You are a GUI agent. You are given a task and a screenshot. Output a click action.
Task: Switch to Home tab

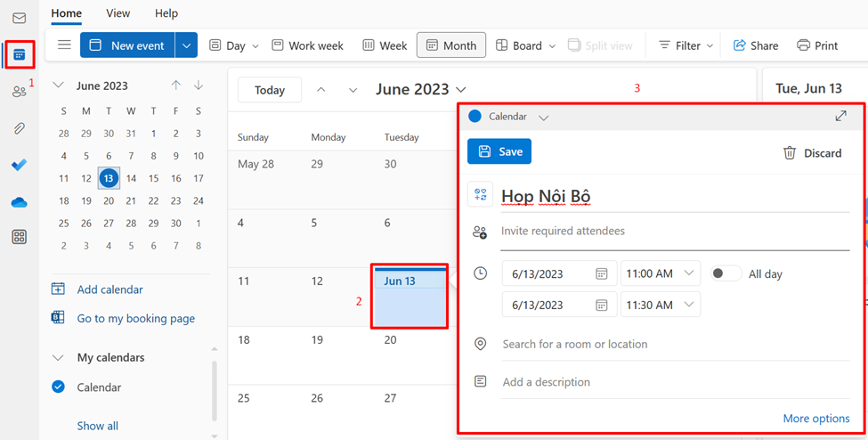(x=67, y=13)
